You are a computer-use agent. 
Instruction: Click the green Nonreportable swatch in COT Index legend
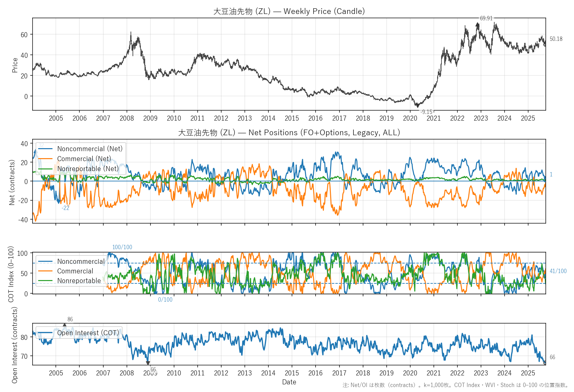[x=46, y=281]
